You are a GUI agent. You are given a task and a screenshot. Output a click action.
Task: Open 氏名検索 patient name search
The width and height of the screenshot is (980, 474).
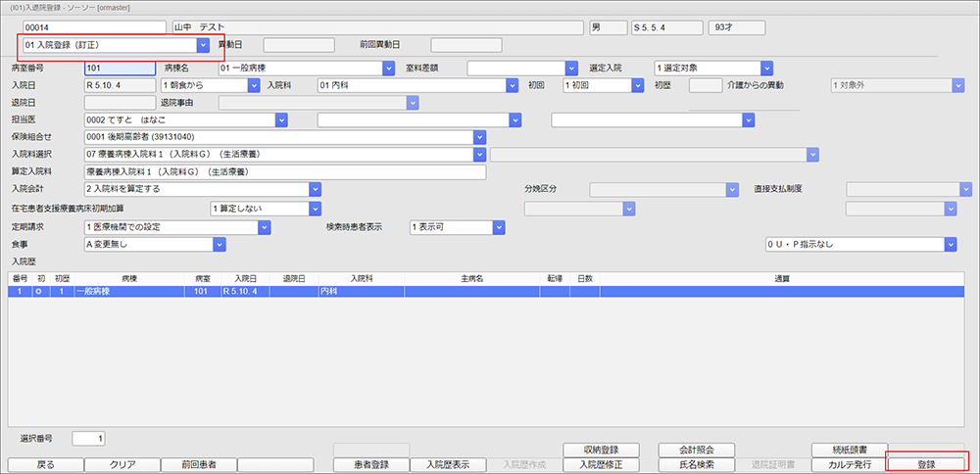695,464
